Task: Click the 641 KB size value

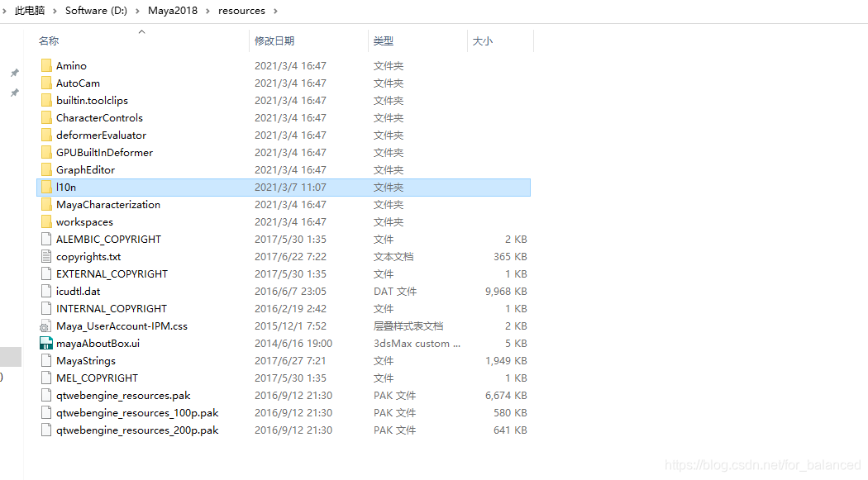Action: pyautogui.click(x=510, y=430)
